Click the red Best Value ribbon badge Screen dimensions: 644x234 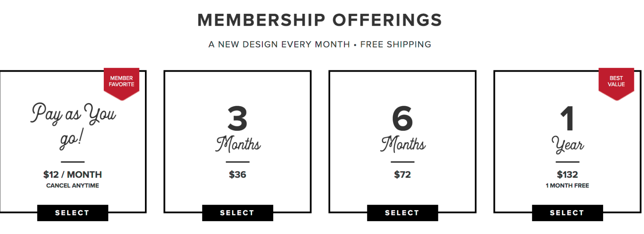tap(616, 82)
